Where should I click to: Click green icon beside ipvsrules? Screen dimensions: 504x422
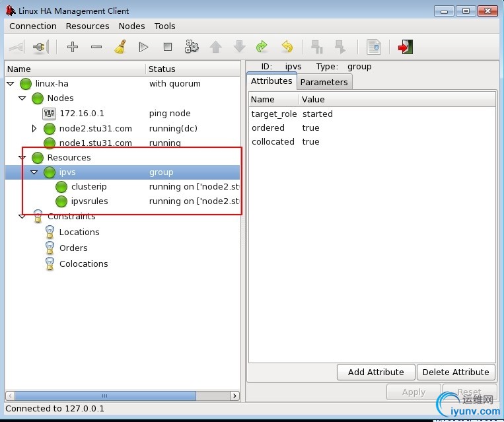(x=61, y=201)
